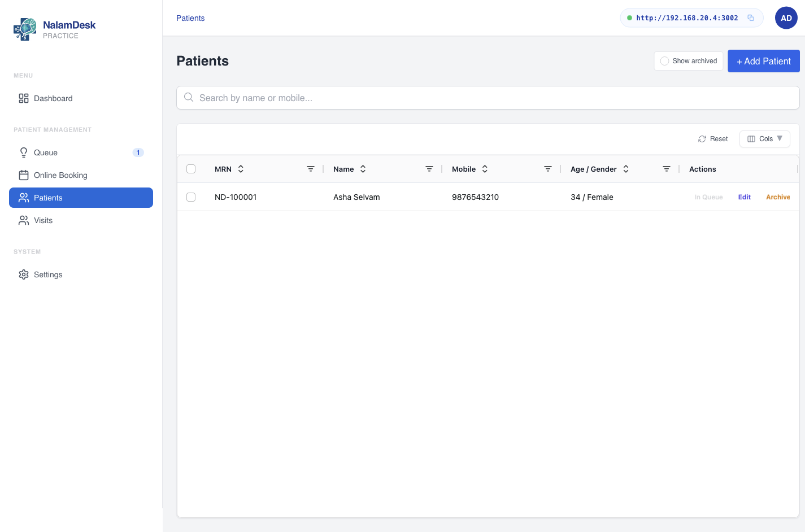Focus the Search by name or mobile field
805x532 pixels.
click(488, 98)
